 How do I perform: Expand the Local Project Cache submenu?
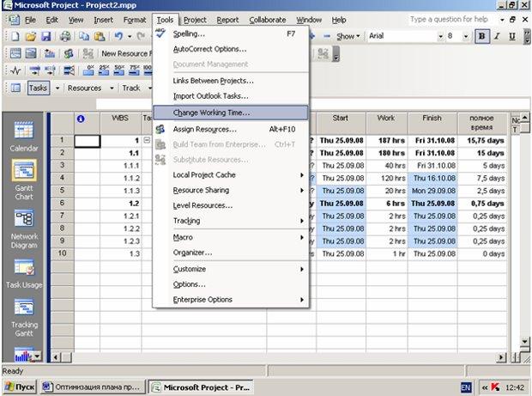pos(231,175)
